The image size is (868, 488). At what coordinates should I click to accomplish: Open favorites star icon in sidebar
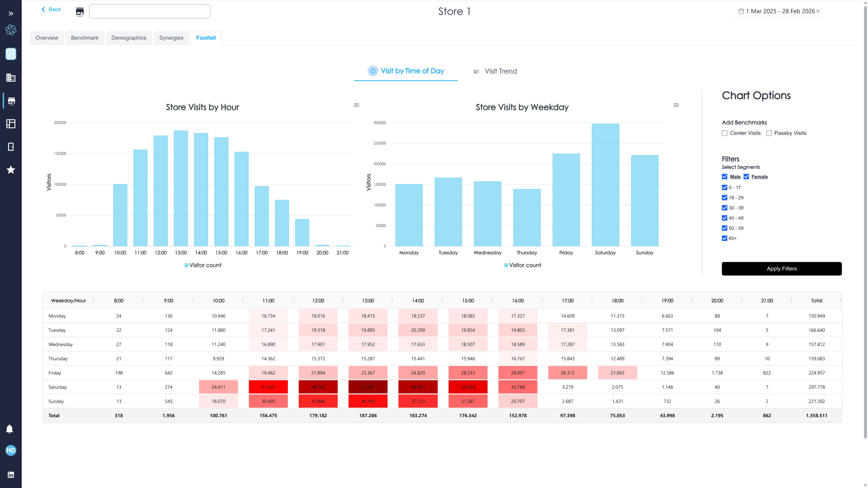click(11, 170)
